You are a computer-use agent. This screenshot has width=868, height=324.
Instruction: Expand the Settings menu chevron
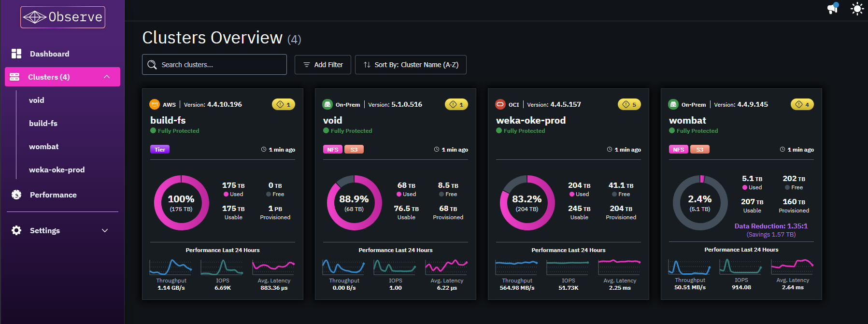(105, 230)
